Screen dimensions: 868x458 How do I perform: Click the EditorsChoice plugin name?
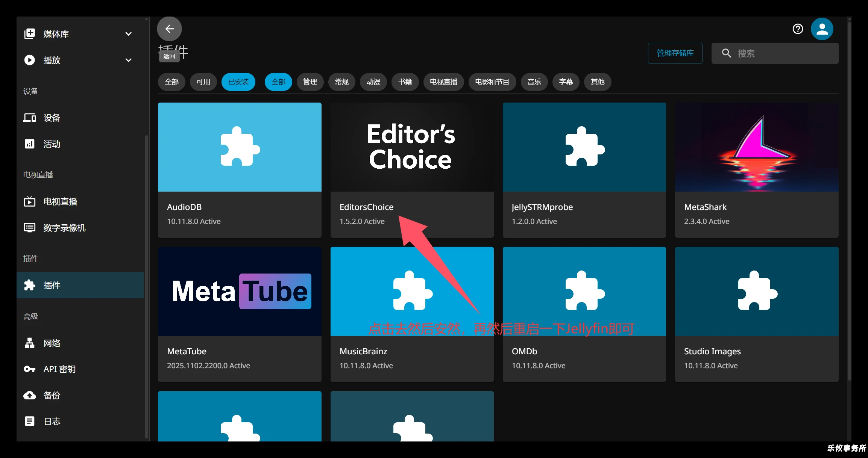(366, 207)
